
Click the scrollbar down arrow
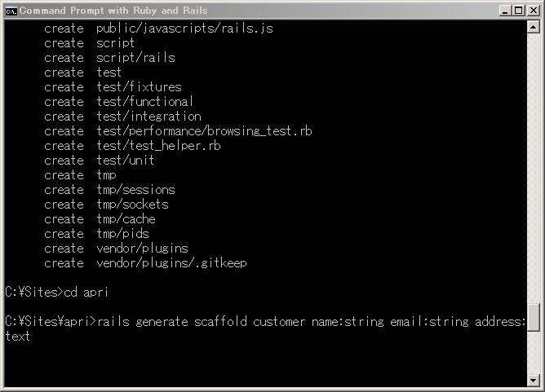tap(534, 381)
